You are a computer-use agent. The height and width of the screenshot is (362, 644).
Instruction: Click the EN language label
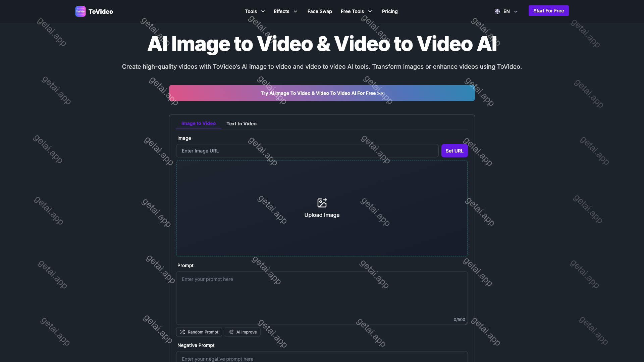tap(506, 11)
